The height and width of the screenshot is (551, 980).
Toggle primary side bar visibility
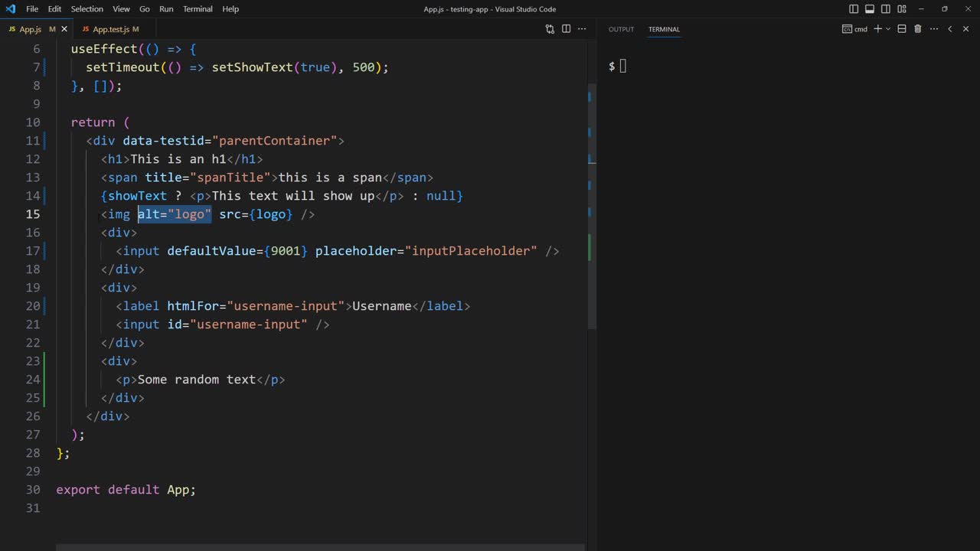pyautogui.click(x=854, y=9)
